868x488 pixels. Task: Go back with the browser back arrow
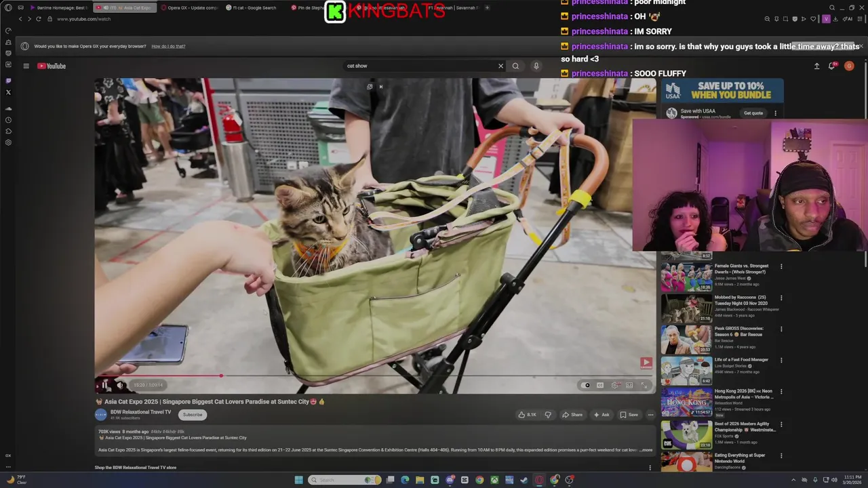(x=20, y=19)
